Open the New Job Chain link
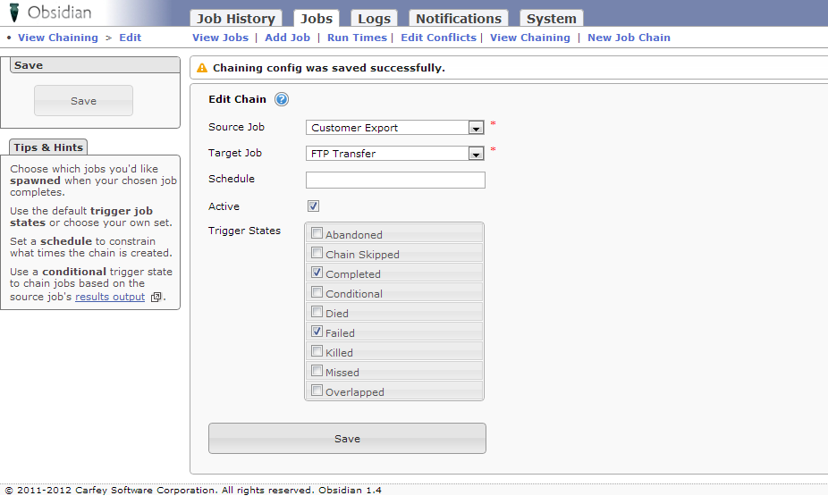 click(629, 38)
